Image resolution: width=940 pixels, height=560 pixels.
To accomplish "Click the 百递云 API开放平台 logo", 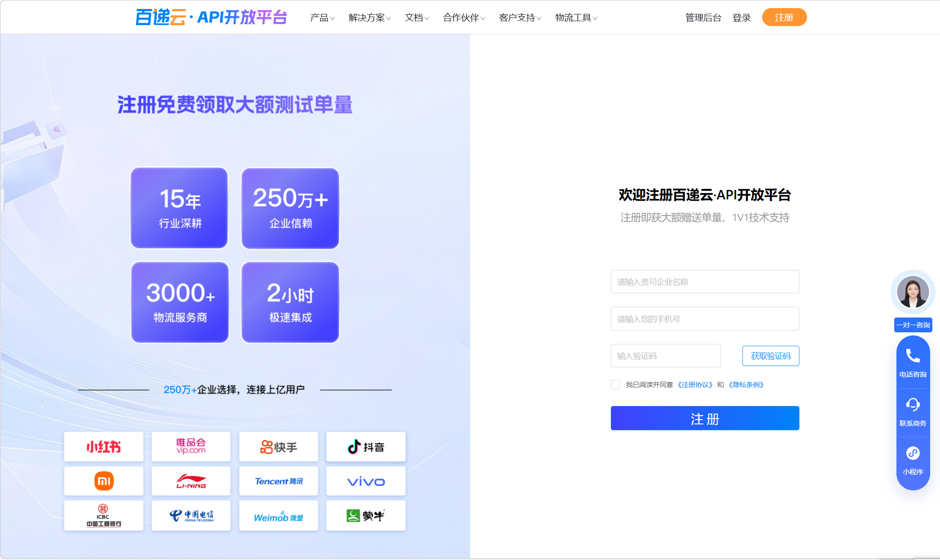I will [x=211, y=18].
